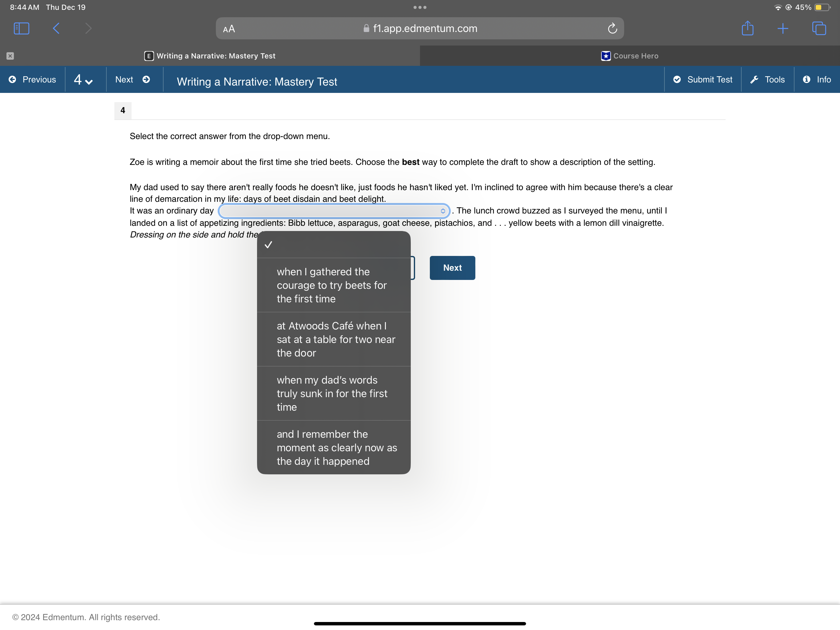
Task: Open a new tab with plus icon
Action: click(x=783, y=29)
